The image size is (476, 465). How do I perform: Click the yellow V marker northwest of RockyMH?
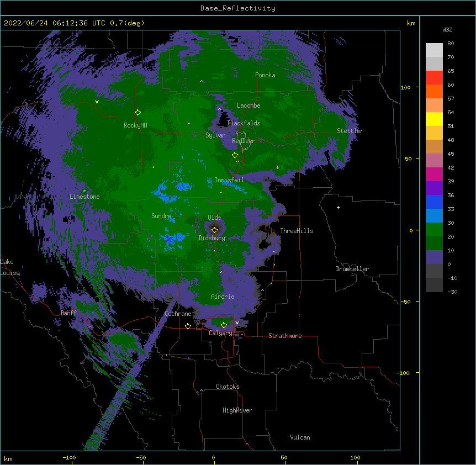(97, 102)
